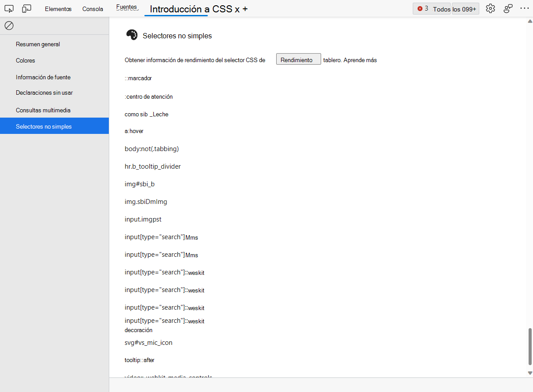The image size is (533, 392).
Task: Click the palette icon beside Selectores no simples
Action: coord(131,35)
